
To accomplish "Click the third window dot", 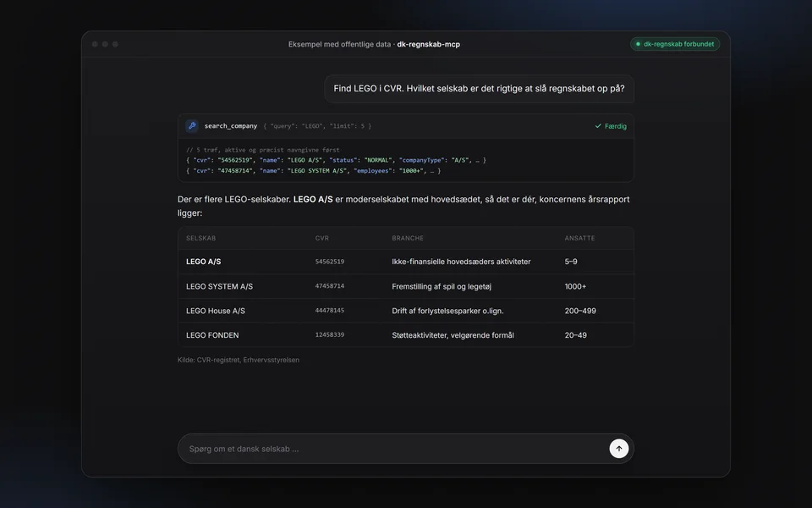I will coord(116,44).
